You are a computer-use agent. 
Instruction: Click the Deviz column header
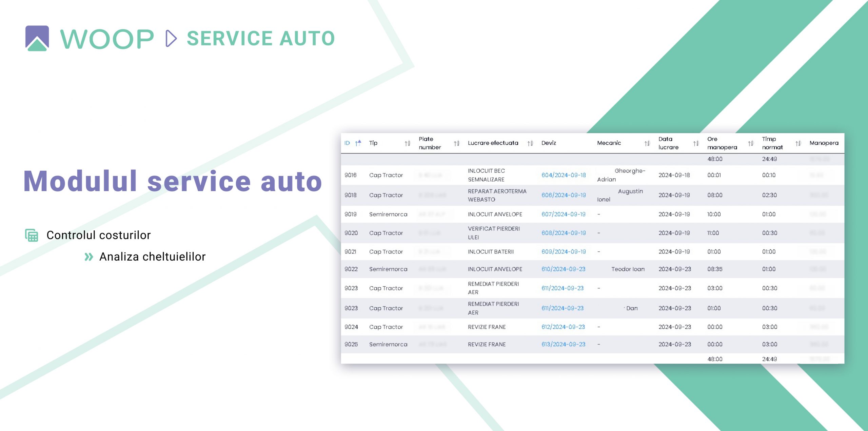pyautogui.click(x=549, y=143)
